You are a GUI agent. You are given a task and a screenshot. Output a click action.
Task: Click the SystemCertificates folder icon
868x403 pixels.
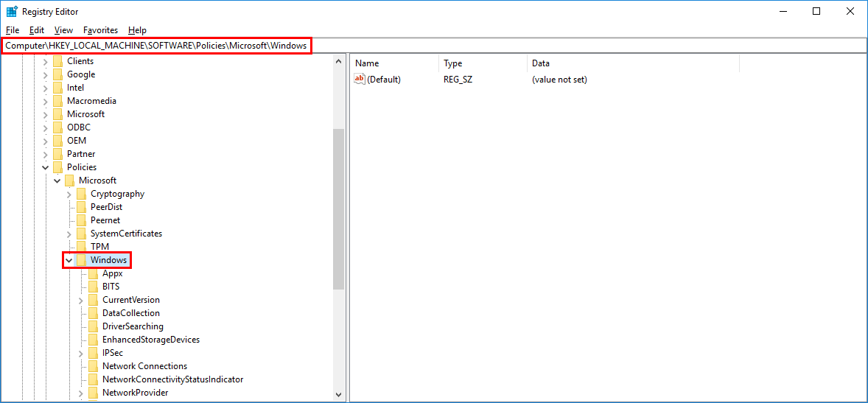81,234
